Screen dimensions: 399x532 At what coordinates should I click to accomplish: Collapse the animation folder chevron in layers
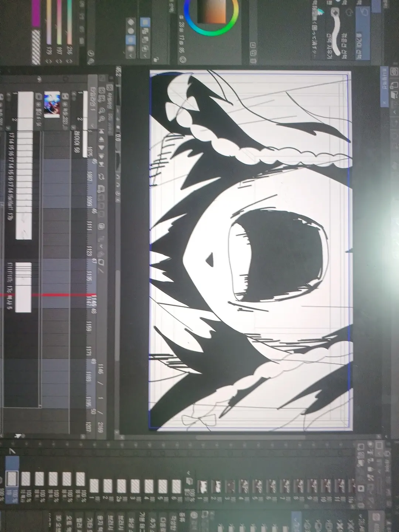(x=190, y=473)
